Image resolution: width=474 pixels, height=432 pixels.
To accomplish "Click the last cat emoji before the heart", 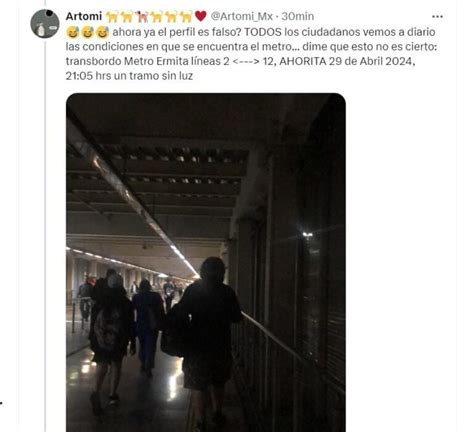I will [186, 16].
